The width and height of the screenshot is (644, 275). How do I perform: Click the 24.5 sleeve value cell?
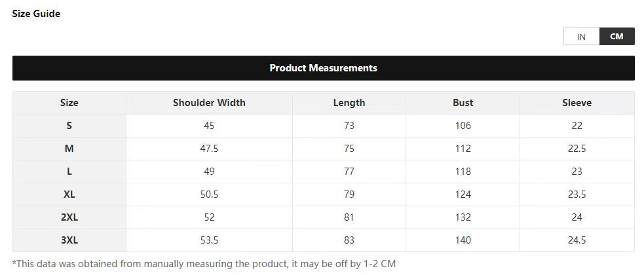point(577,240)
